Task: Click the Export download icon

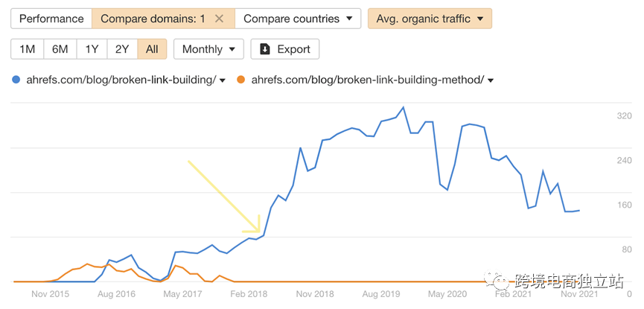Action: [265, 49]
